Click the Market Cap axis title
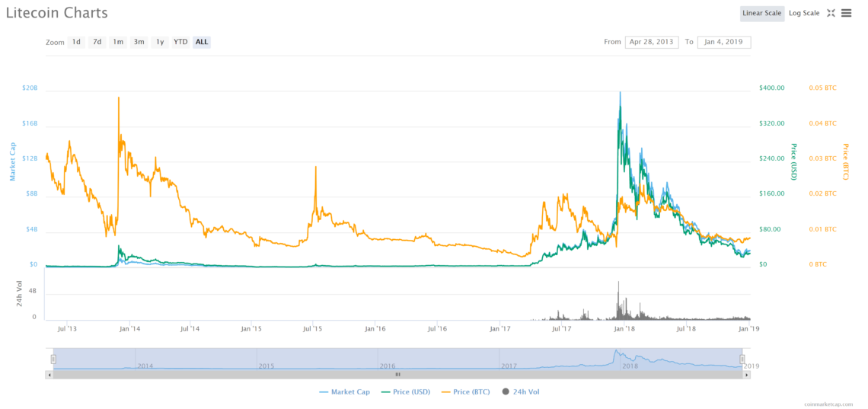The width and height of the screenshot is (868, 409). pyautogui.click(x=12, y=161)
